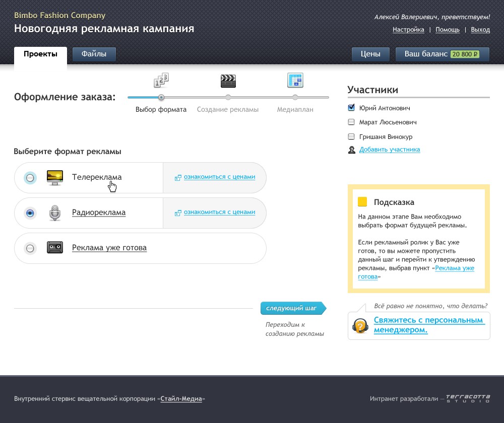Image resolution: width=504 pixels, height=423 pixels.
Task: Click the add participant person icon
Action: point(352,150)
